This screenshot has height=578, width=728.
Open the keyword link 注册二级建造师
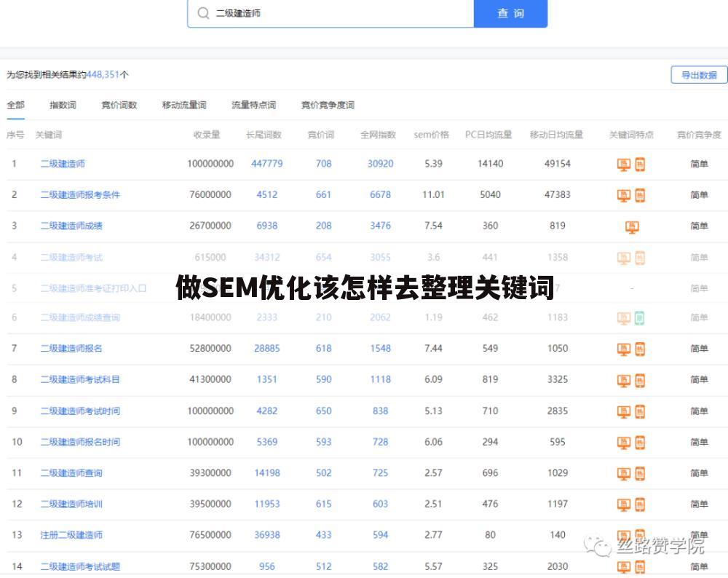pyautogui.click(x=71, y=535)
